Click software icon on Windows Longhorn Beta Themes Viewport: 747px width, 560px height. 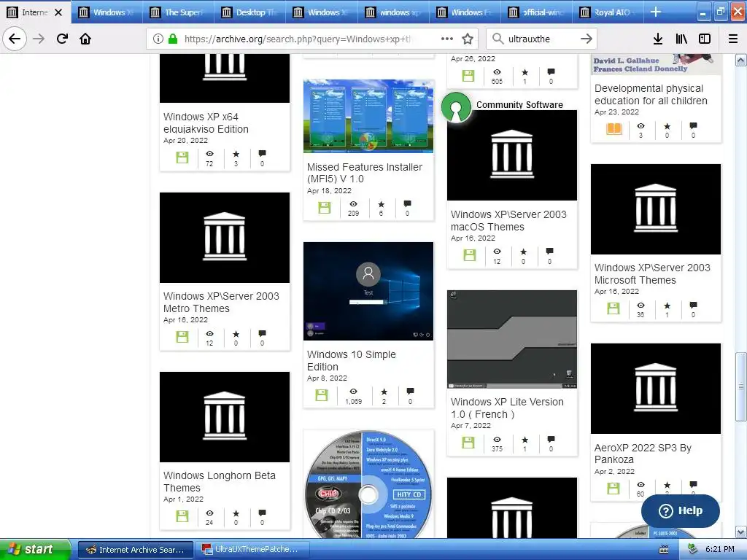(182, 516)
